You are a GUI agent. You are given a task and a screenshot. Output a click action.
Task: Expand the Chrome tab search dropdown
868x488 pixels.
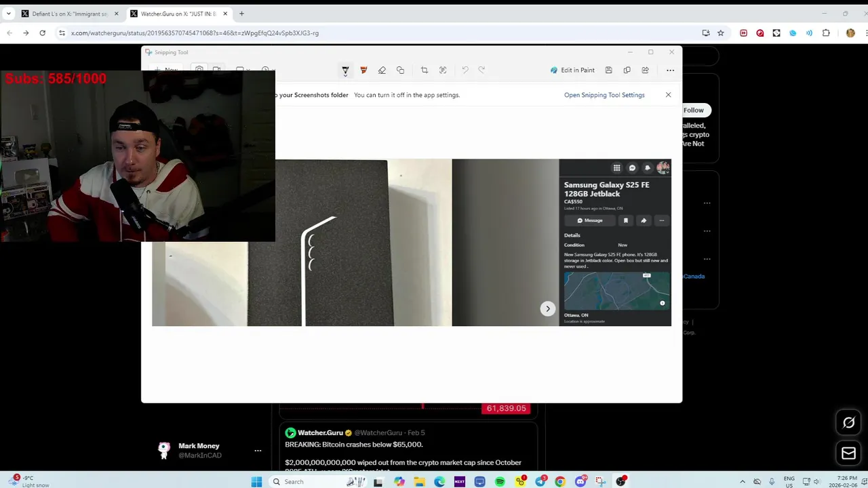click(x=8, y=14)
